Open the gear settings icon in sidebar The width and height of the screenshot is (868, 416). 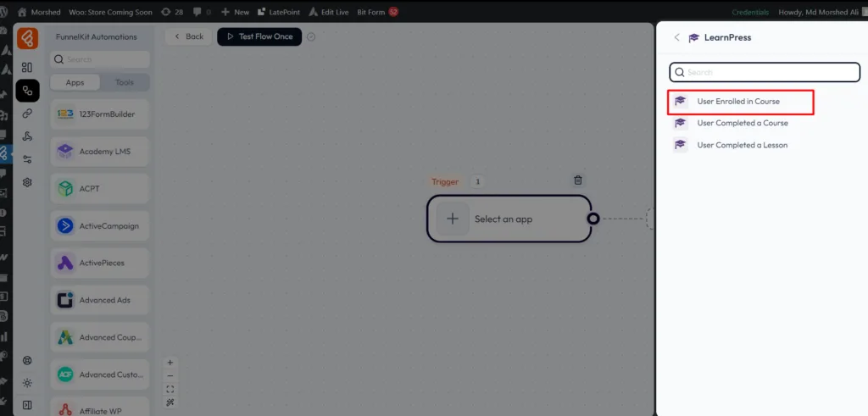(x=27, y=182)
